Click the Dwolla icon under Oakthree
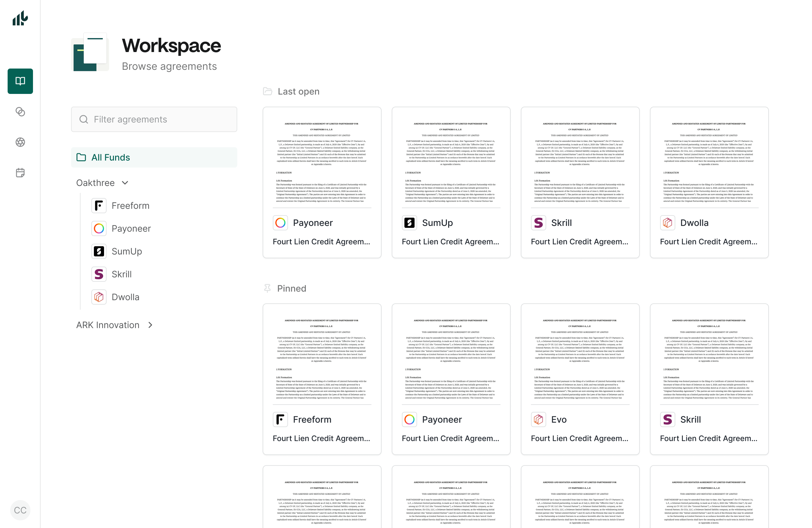This screenshot has width=812, height=528. (99, 297)
